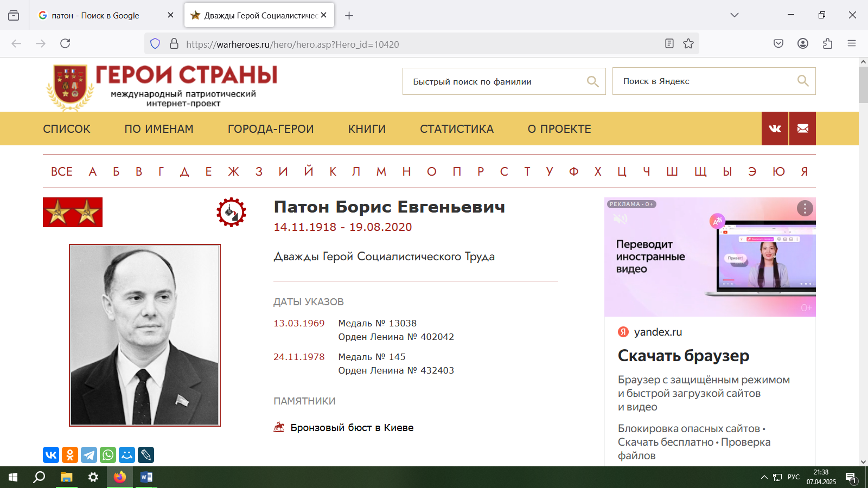Viewport: 868px width, 488px height.
Task: Show hidden system tray icons
Action: [764, 477]
